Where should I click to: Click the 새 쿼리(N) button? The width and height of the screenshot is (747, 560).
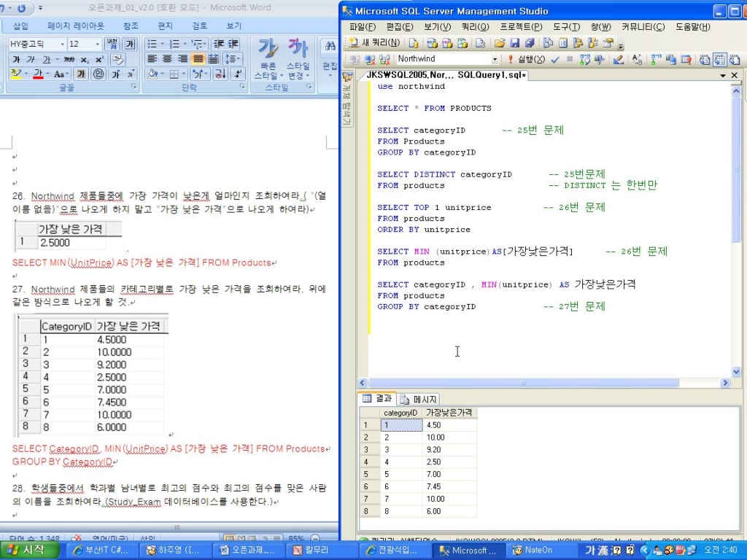click(375, 43)
